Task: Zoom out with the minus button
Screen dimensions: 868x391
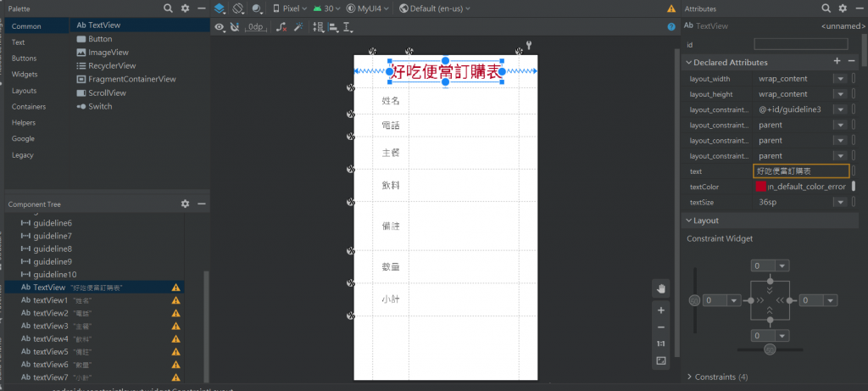Action: [x=661, y=327]
